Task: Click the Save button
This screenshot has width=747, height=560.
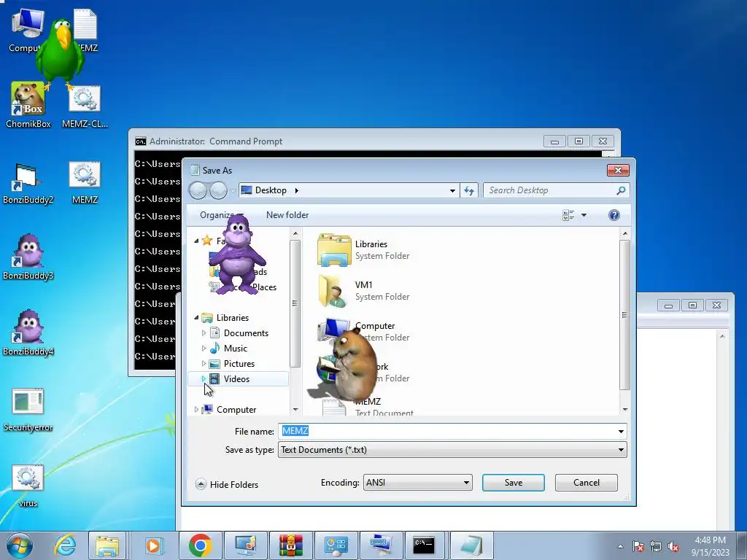Action: coord(513,483)
